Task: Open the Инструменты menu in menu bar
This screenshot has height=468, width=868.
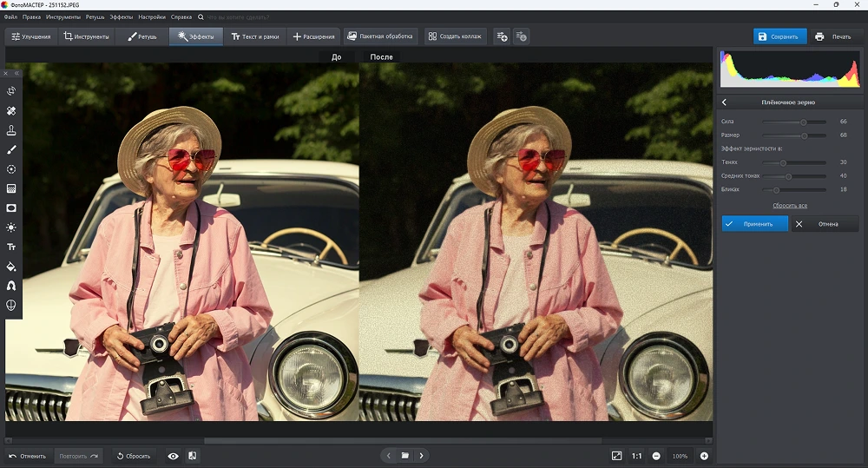Action: point(63,17)
